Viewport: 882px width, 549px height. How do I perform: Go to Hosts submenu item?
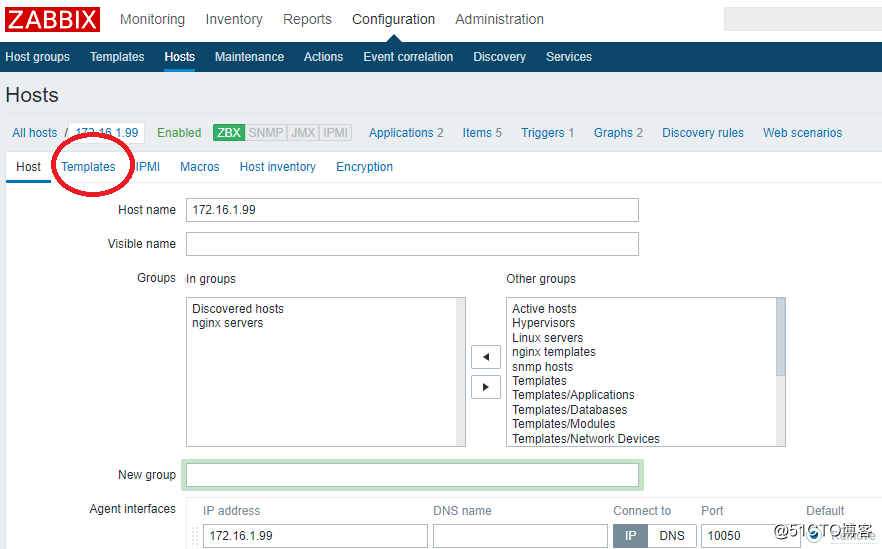(179, 57)
